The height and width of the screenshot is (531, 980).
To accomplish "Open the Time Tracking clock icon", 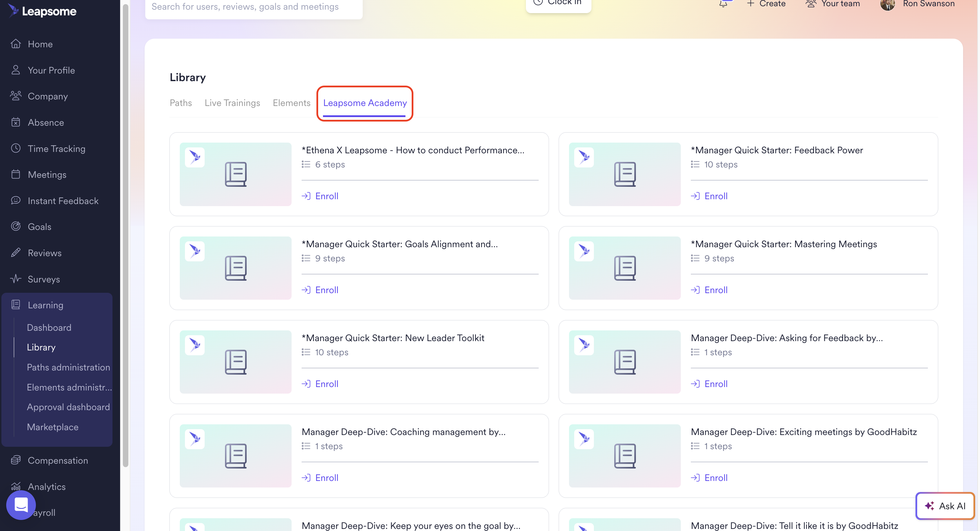I will point(16,148).
